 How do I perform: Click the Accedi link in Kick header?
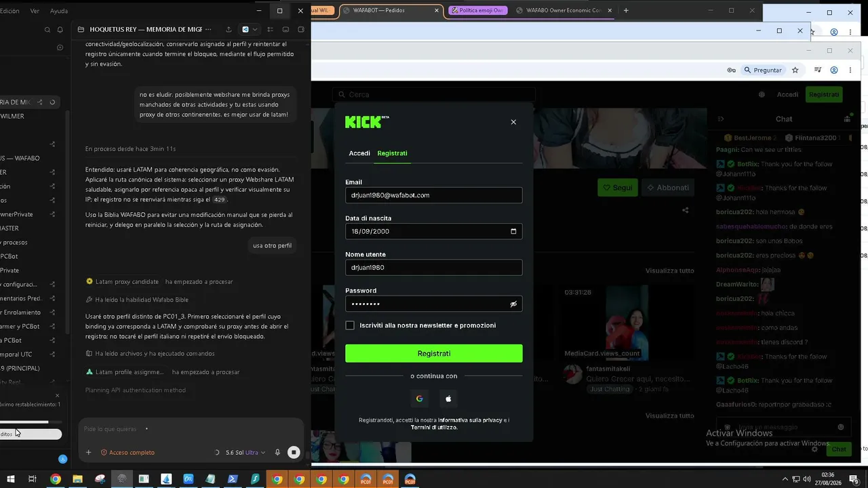(x=787, y=95)
